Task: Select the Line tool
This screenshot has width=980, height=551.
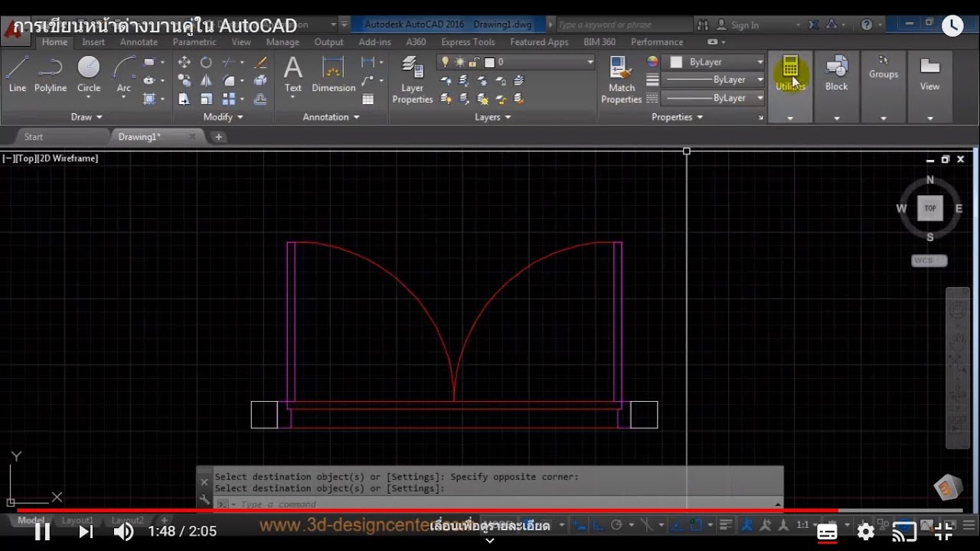Action: 17,74
